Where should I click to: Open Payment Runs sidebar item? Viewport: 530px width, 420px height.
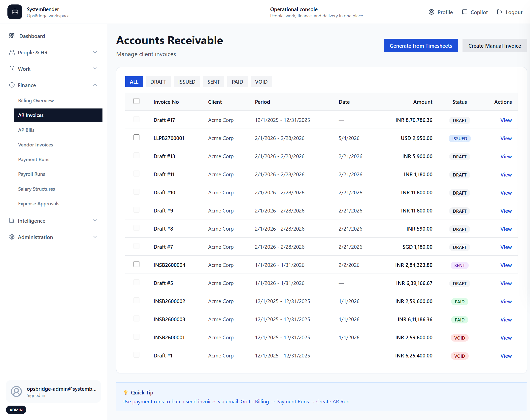point(58,159)
